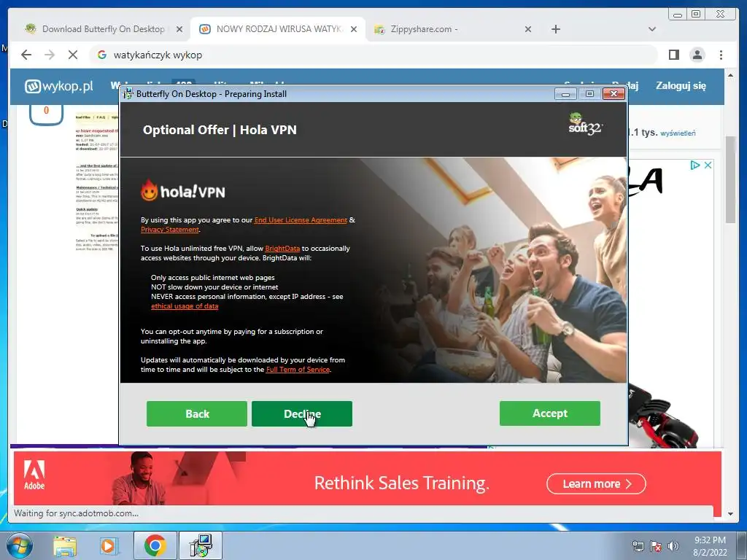Click the vote counter box showing 0

click(46, 113)
